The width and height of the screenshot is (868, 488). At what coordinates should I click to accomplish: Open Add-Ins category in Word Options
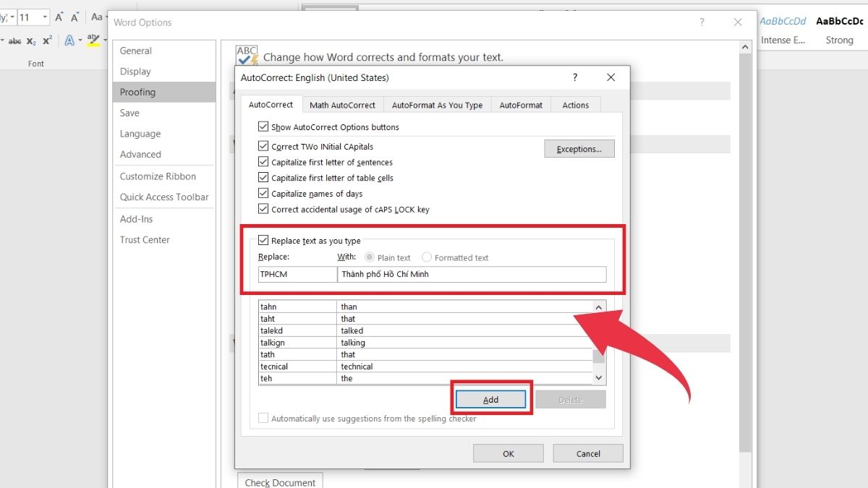(x=164, y=219)
